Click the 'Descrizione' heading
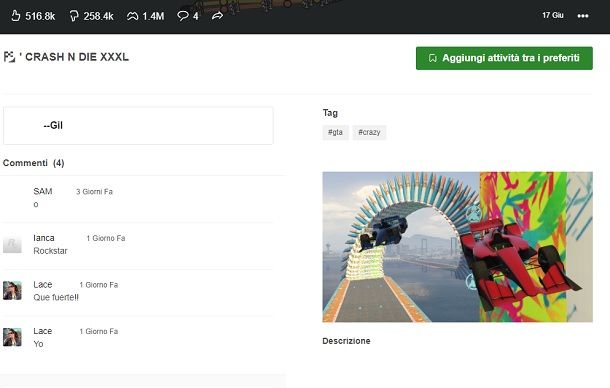 (x=346, y=341)
